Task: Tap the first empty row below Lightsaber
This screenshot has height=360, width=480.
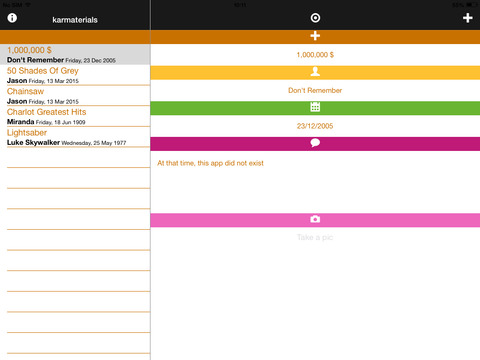Action: (75, 158)
